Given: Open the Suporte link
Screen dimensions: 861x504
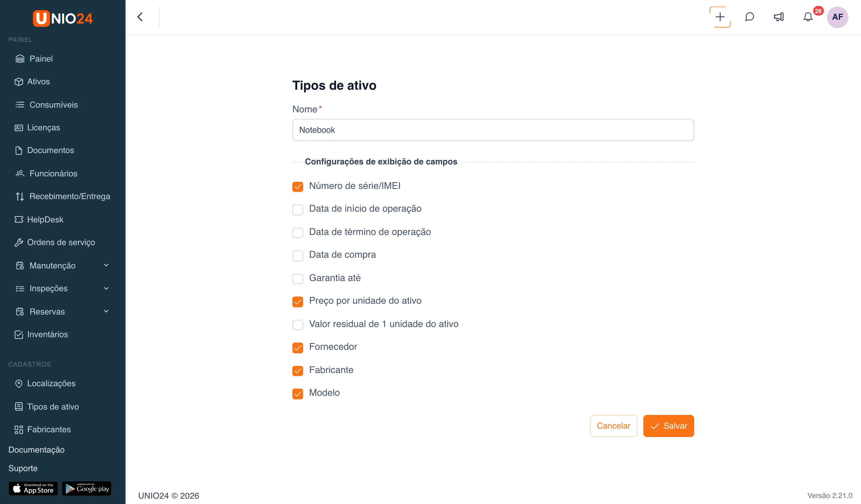Looking at the screenshot, I should click(x=23, y=468).
